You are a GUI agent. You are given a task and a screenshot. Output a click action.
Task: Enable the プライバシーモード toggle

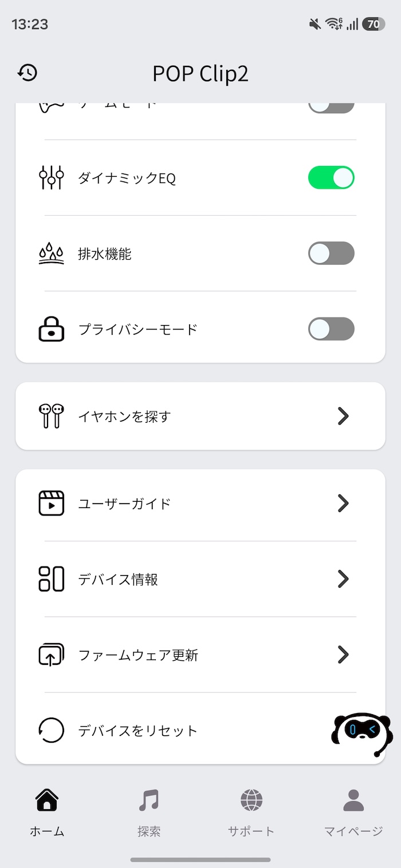point(331,329)
